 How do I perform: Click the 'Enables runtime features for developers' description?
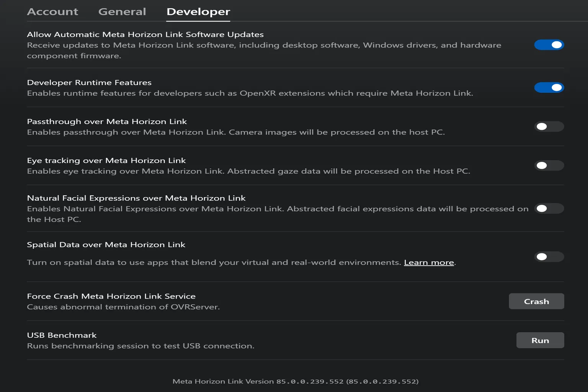coord(250,93)
